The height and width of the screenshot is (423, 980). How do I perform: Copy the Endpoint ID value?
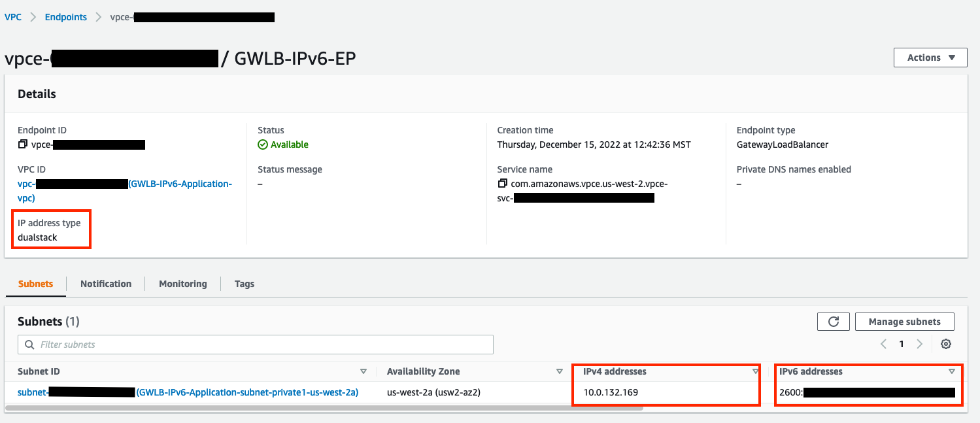point(22,144)
